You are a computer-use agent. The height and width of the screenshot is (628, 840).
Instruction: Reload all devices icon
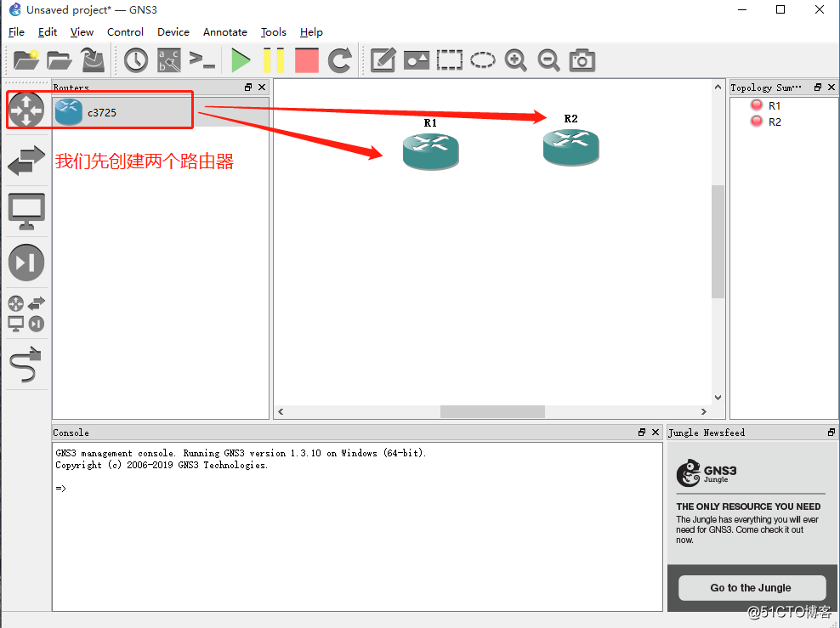tap(339, 60)
